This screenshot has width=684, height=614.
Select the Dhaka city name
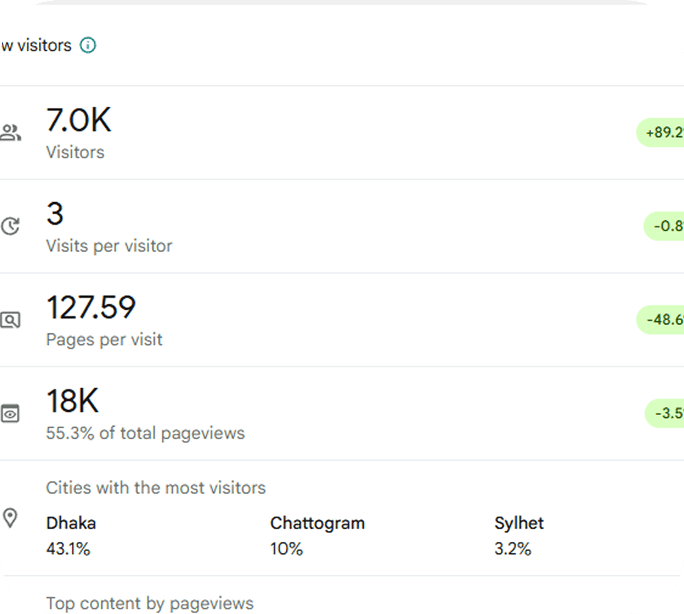tap(71, 523)
